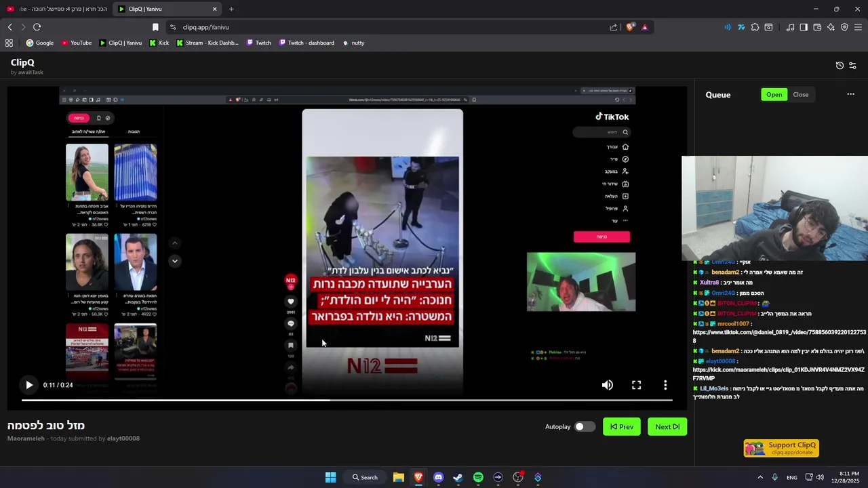Open Steam from the taskbar
868x488 pixels.
click(458, 477)
